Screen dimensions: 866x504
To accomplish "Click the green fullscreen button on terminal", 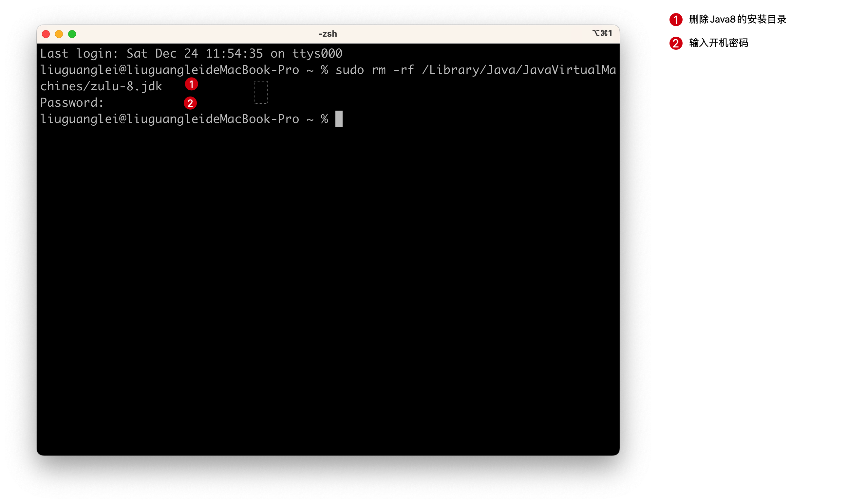I will pos(71,34).
